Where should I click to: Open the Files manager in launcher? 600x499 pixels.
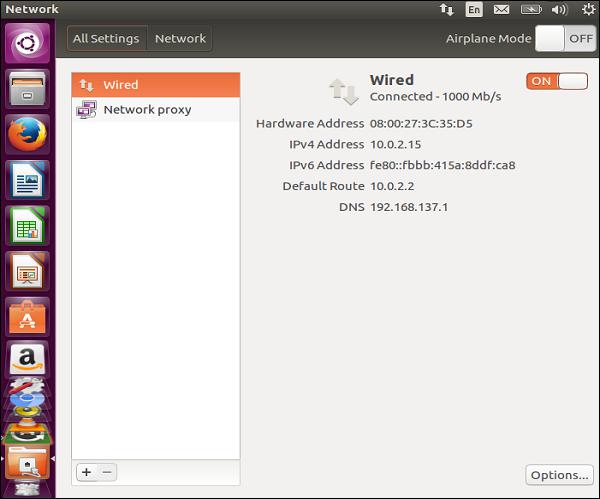27,90
